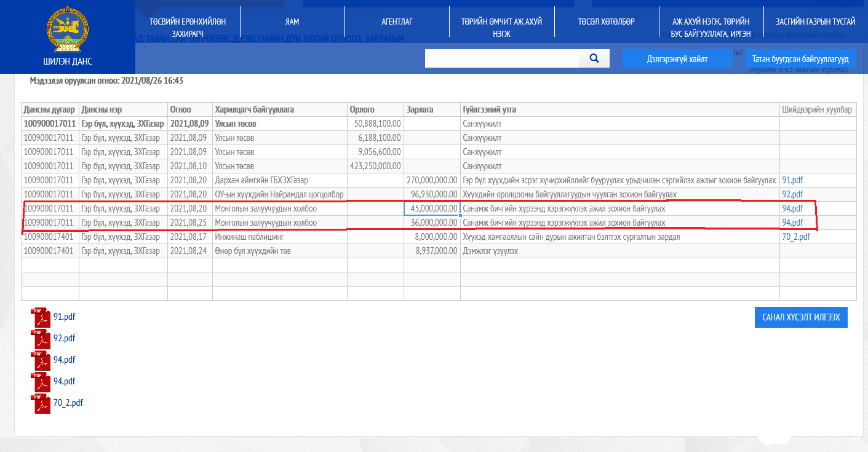Focus the search text field

coord(502,58)
